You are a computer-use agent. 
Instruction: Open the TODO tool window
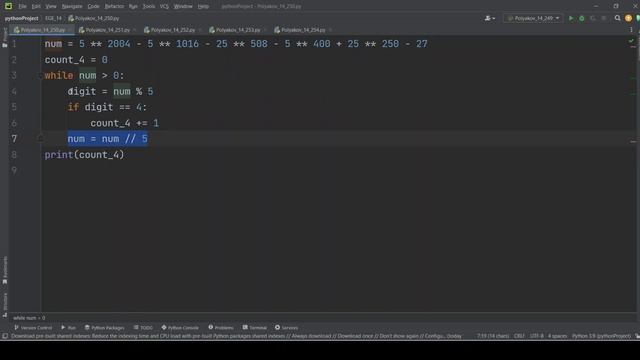(x=143, y=328)
